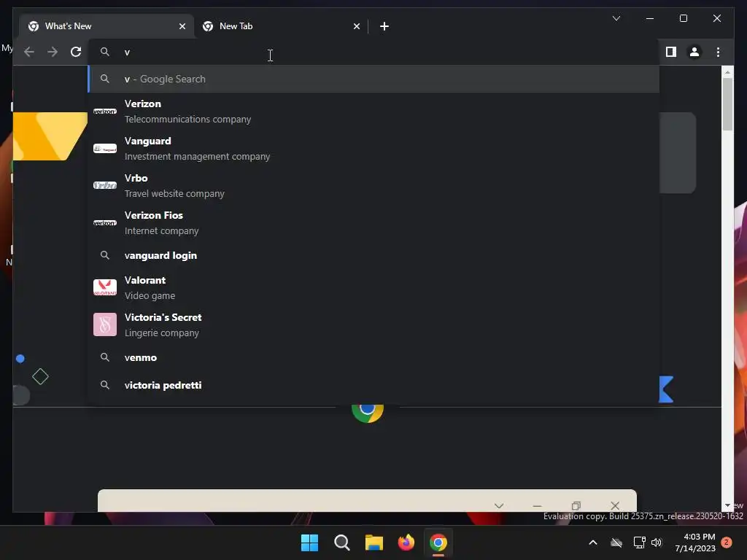Click the scrollbar down arrow

point(727,506)
